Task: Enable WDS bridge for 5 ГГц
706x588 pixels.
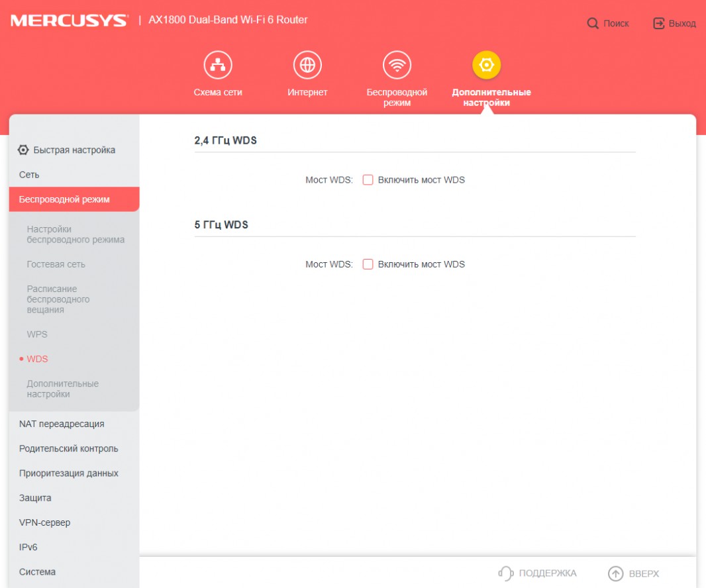Action: [x=368, y=264]
